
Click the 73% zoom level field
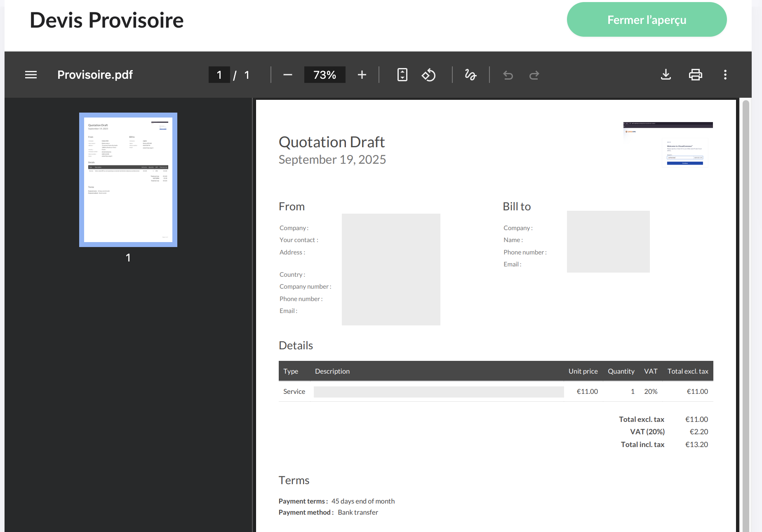click(325, 75)
